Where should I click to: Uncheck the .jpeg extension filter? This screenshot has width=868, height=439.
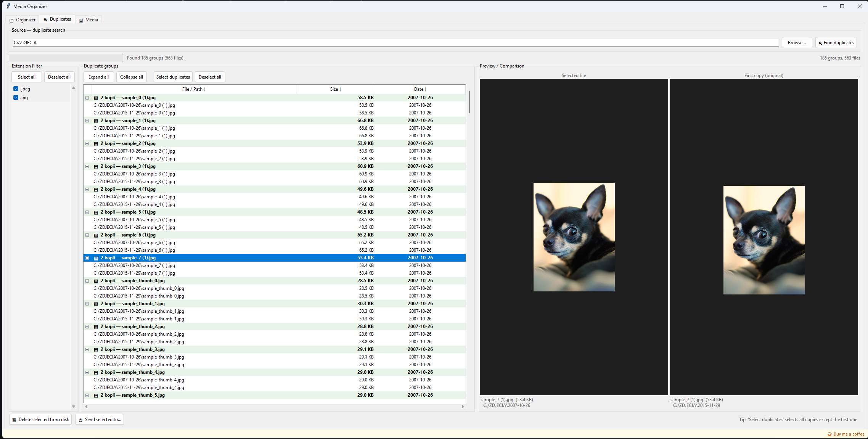coord(16,89)
